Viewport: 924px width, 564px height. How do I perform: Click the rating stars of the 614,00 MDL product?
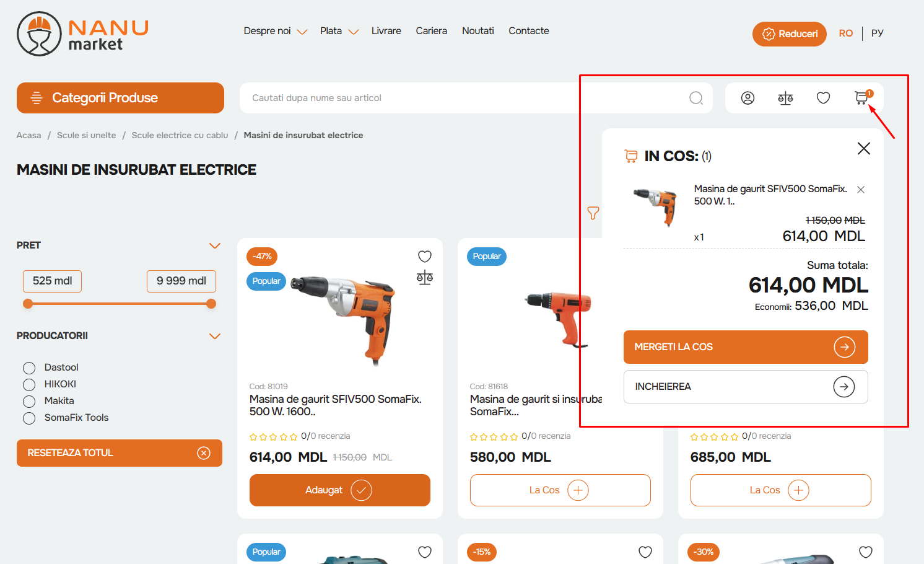pos(273,437)
